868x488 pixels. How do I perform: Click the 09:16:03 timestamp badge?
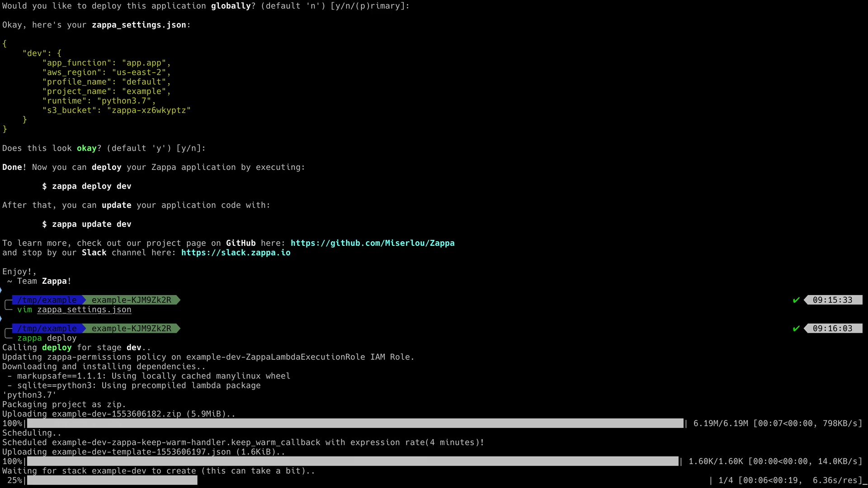point(832,328)
